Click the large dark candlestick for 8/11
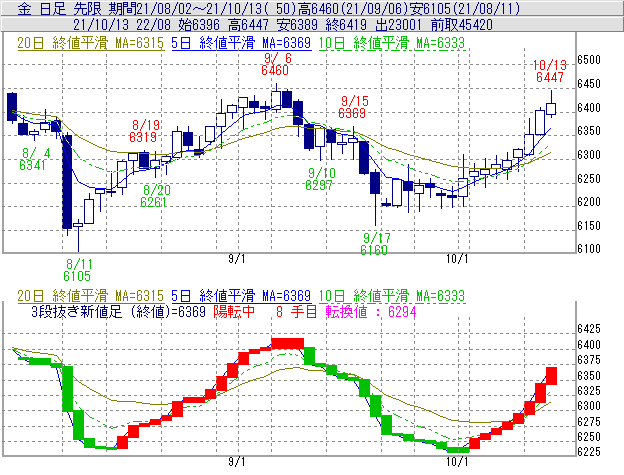624x475 pixels. [67, 182]
